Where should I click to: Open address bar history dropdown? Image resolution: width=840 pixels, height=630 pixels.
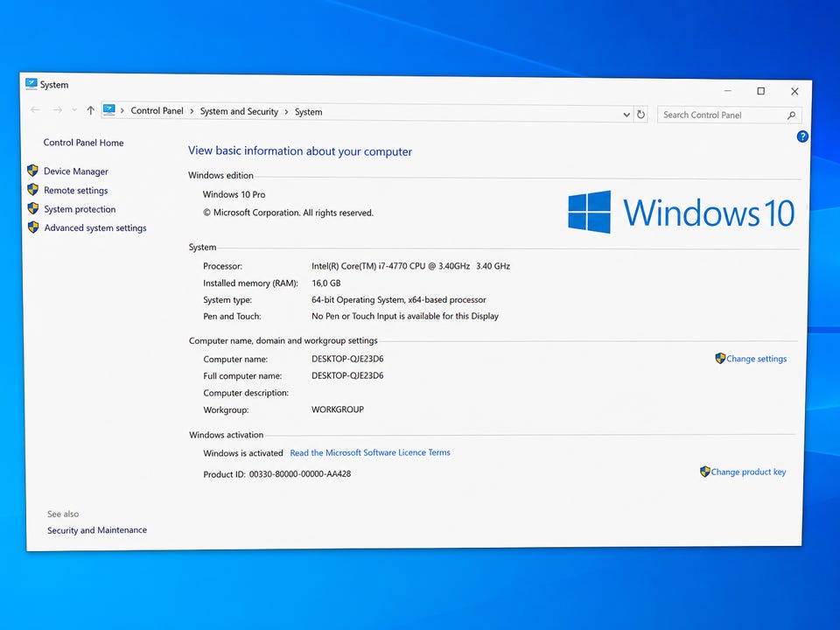pos(626,115)
